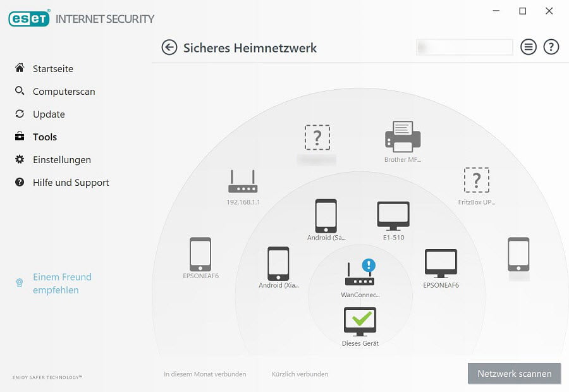Image resolution: width=569 pixels, height=392 pixels.
Task: Click the blurred network name field
Action: (465, 47)
